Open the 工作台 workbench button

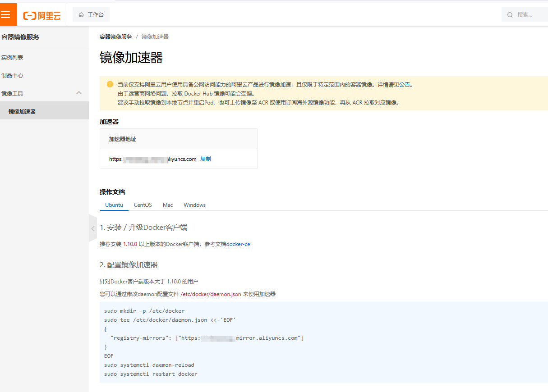coord(91,14)
